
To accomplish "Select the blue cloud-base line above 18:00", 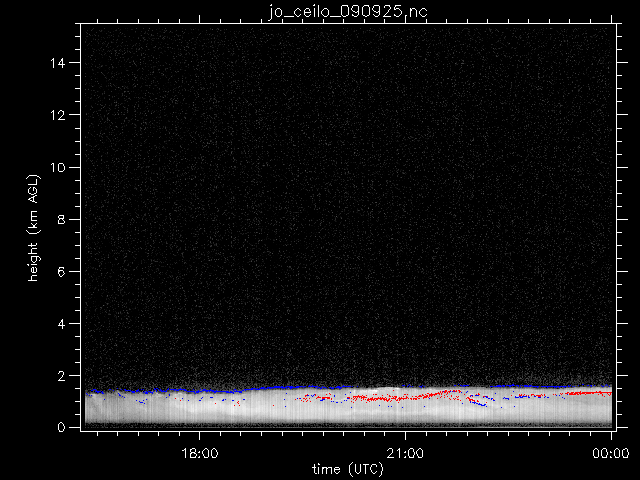I will tap(200, 389).
